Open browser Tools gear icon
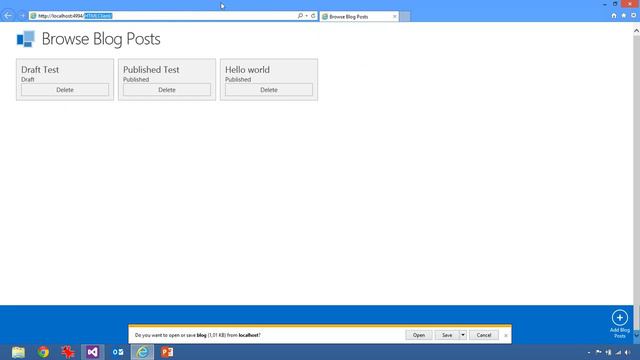Image resolution: width=640 pixels, height=360 pixels. pyautogui.click(x=633, y=16)
